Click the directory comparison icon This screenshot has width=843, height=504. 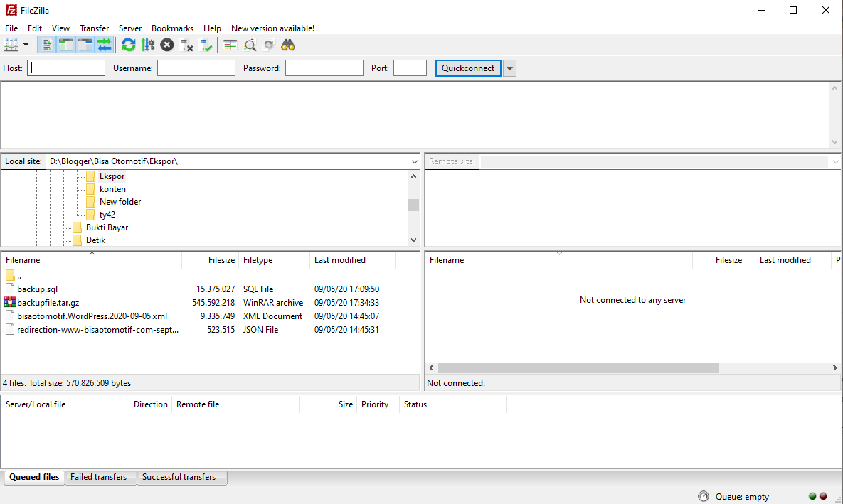[x=250, y=45]
